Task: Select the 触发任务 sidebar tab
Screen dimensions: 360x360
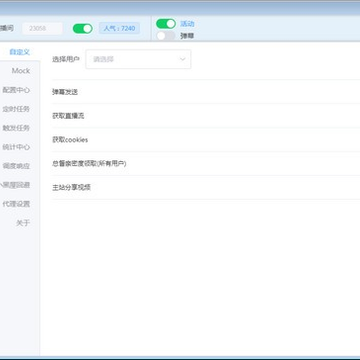Action: point(17,128)
